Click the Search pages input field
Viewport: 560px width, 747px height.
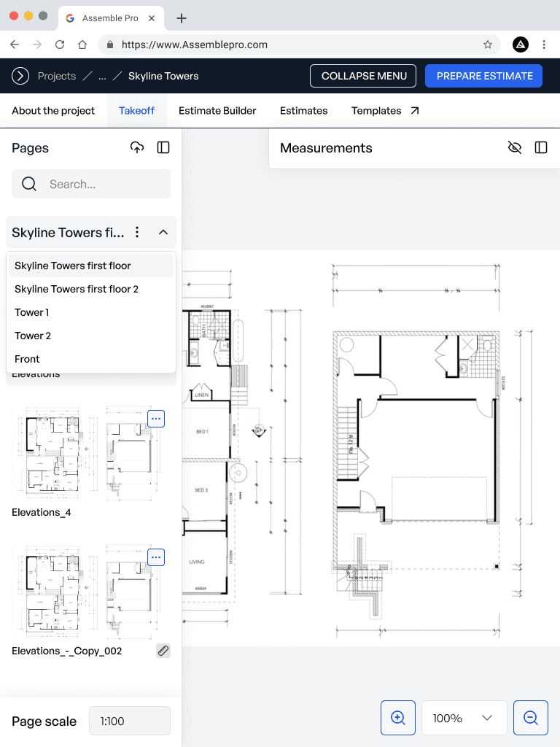click(91, 184)
